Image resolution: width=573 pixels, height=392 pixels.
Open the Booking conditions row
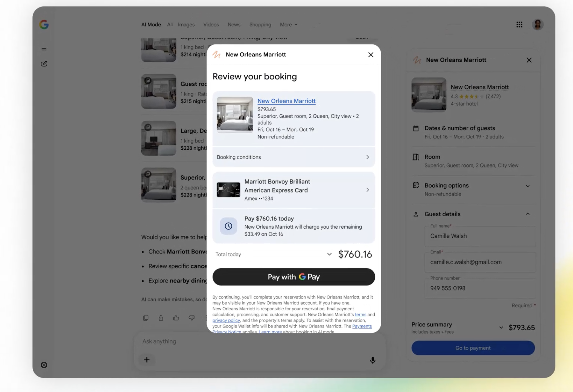[294, 157]
